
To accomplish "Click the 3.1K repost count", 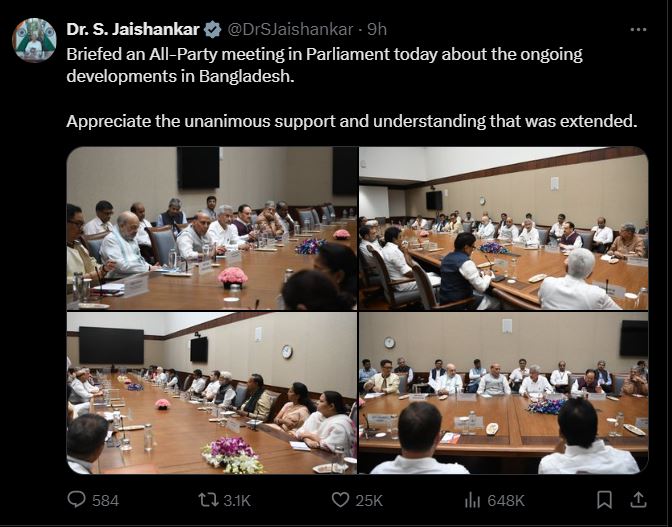I will pyautogui.click(x=237, y=500).
